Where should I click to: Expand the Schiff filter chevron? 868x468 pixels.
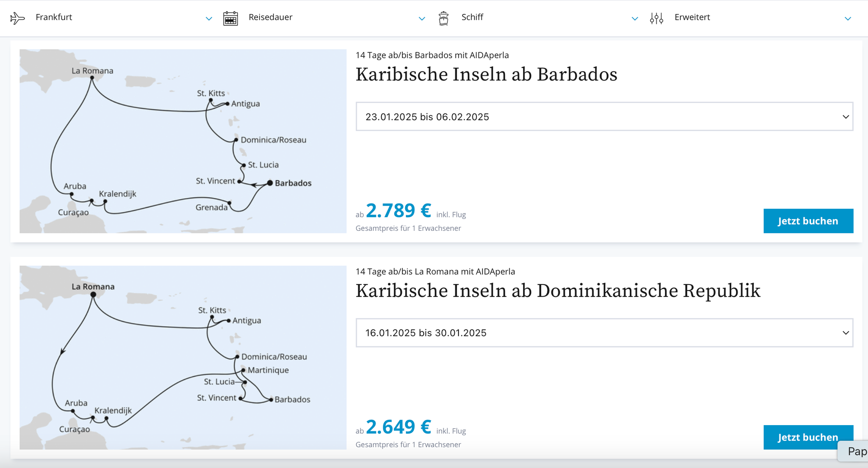tap(635, 19)
